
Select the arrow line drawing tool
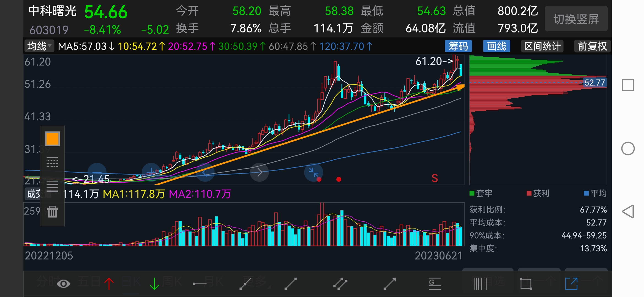pyautogui.click(x=390, y=284)
